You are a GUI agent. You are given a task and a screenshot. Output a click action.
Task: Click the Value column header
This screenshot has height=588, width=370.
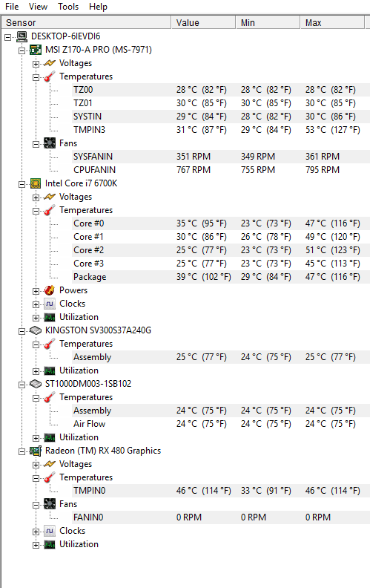[x=203, y=22]
